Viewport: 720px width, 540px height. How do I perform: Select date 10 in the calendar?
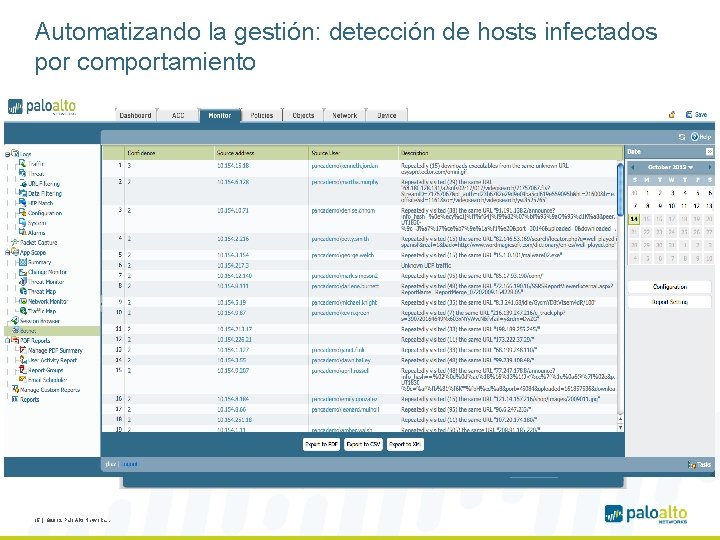(x=672, y=206)
